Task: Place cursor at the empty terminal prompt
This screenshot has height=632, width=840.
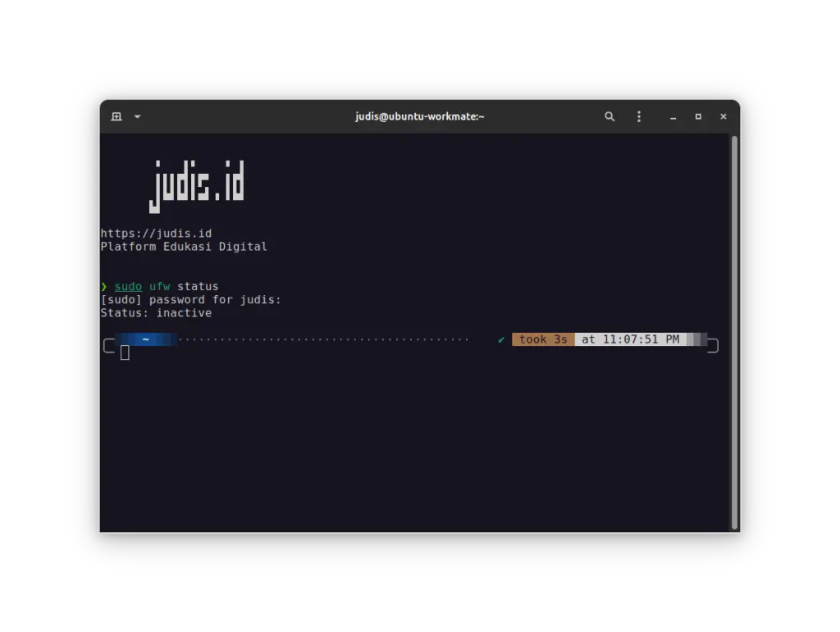Action: point(124,352)
